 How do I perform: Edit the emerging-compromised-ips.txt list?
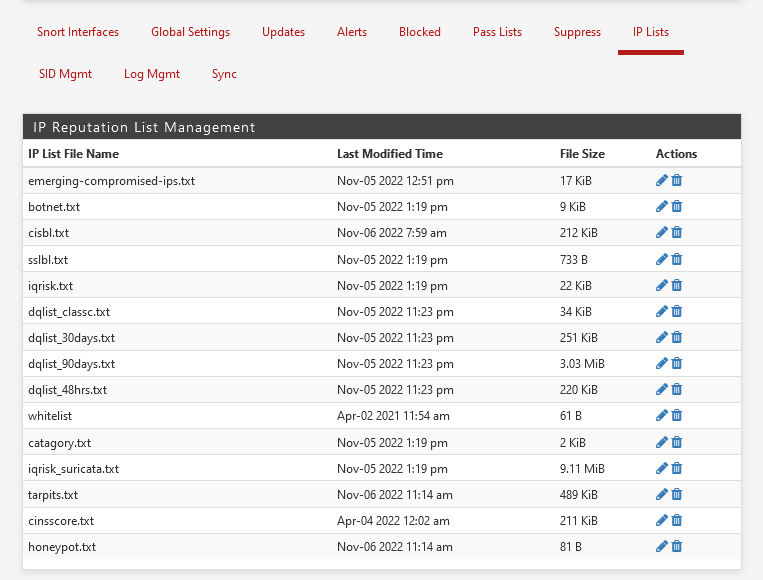[661, 181]
